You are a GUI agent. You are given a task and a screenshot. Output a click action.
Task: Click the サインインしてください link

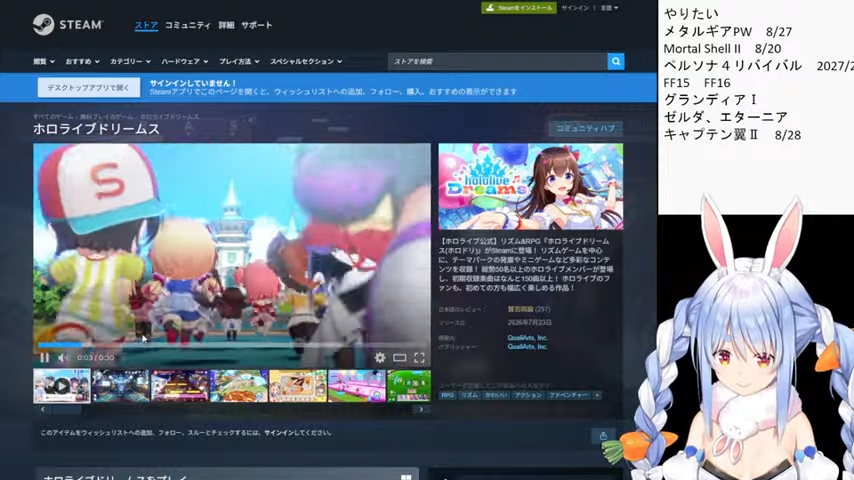click(x=298, y=433)
